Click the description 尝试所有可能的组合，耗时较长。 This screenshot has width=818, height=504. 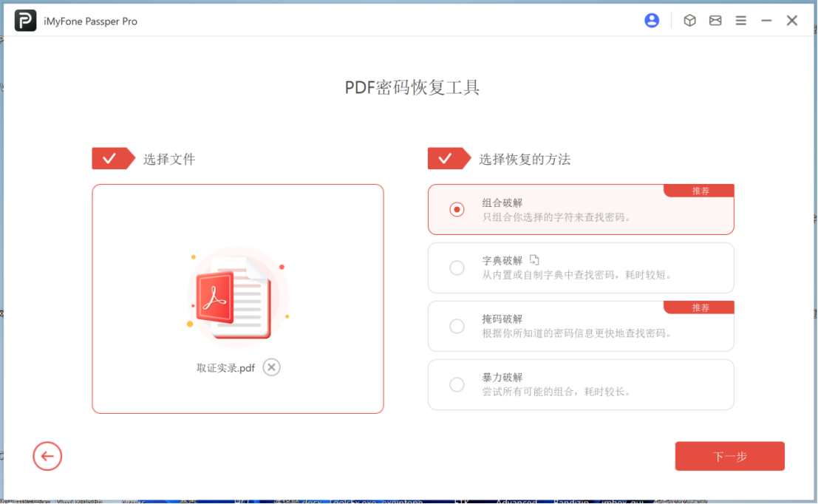click(x=558, y=392)
